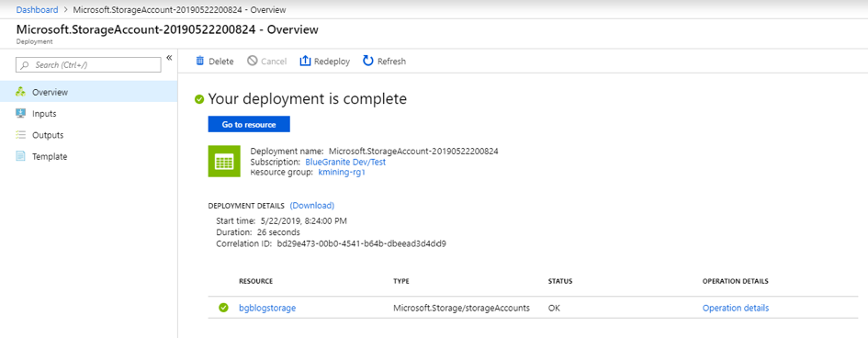Viewport: 868px width, 338px height.
Task: Click the TYPE column header
Action: pos(400,282)
